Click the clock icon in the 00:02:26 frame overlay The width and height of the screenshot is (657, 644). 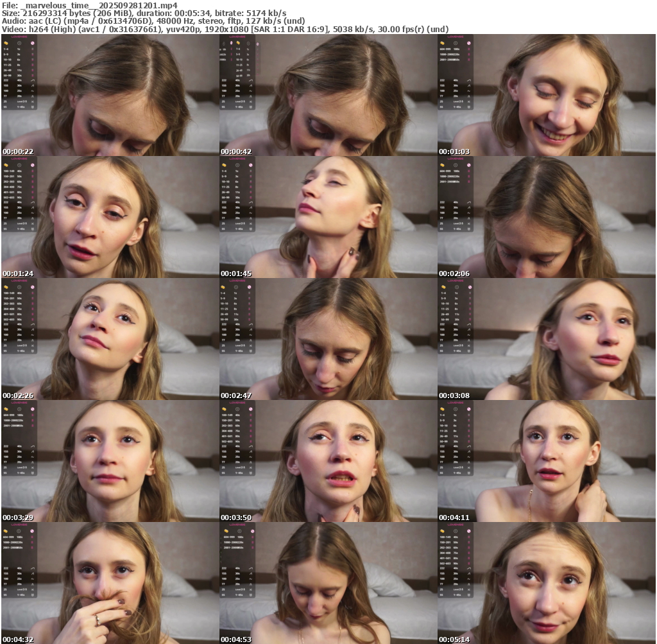19,287
